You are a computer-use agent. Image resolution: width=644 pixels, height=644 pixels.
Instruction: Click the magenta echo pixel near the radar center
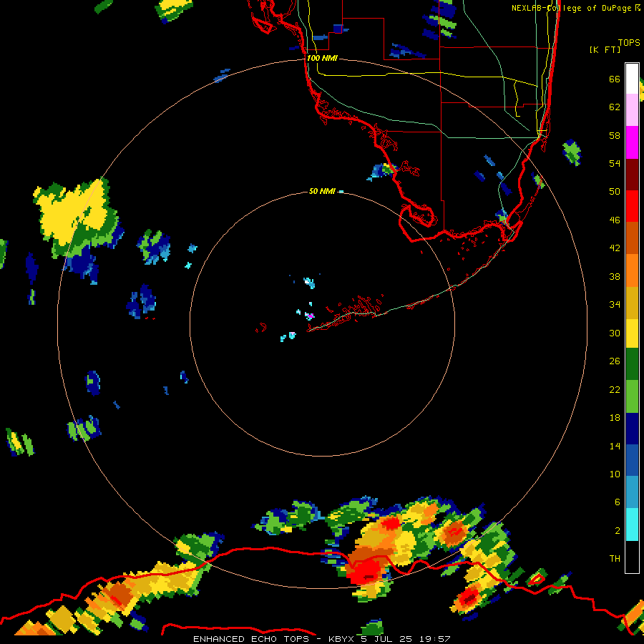tap(311, 316)
